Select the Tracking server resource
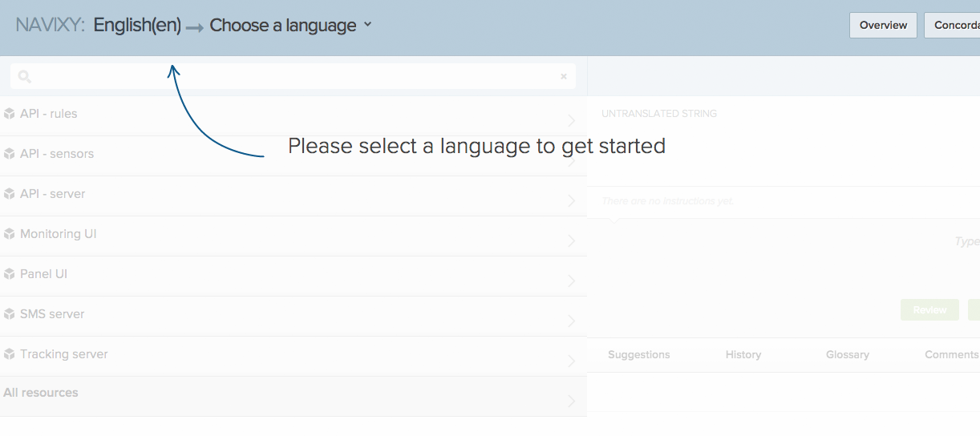Viewport: 980px width, 436px height. click(x=294, y=357)
